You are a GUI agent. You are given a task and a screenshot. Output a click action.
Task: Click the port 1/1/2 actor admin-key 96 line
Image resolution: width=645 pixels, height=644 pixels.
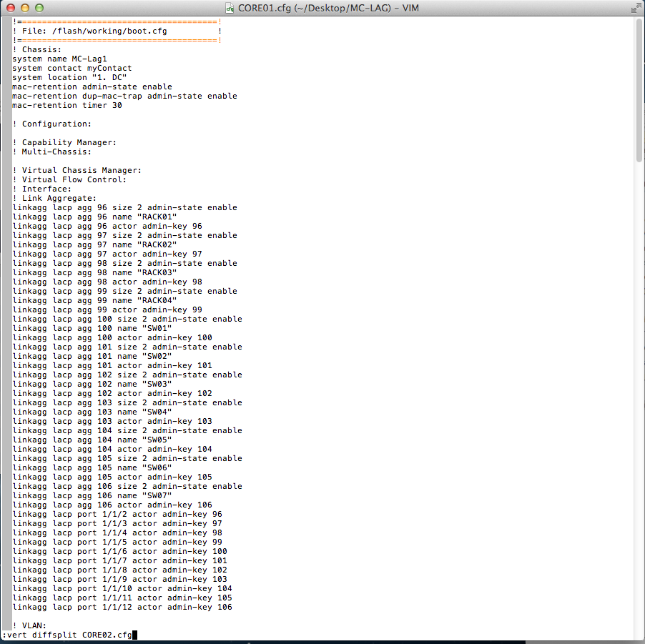117,515
